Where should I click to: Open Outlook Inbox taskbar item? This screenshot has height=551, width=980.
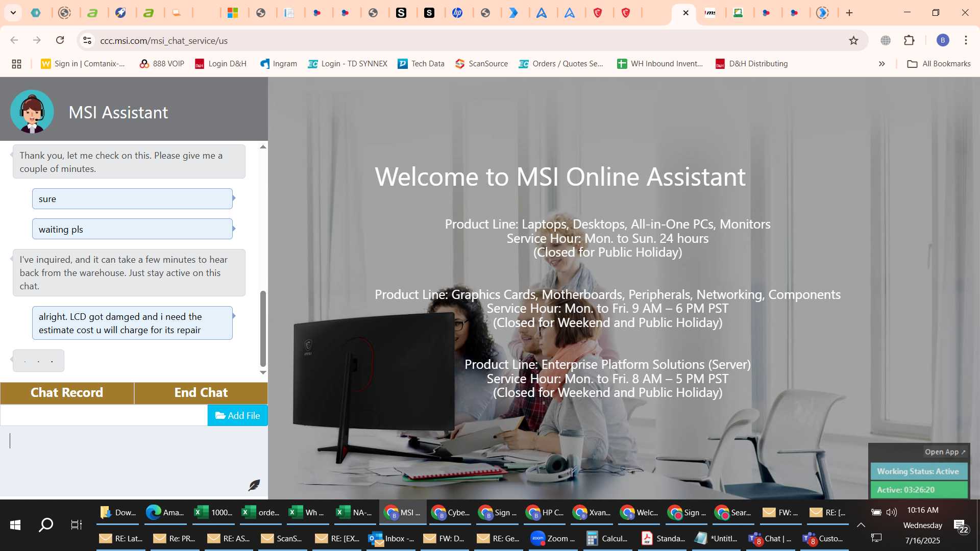(x=391, y=538)
